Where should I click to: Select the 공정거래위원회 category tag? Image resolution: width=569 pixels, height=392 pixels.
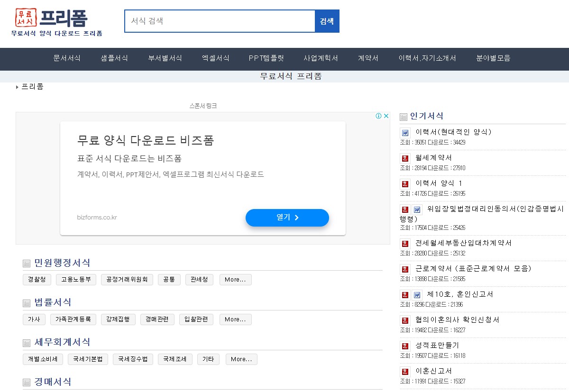(x=127, y=280)
